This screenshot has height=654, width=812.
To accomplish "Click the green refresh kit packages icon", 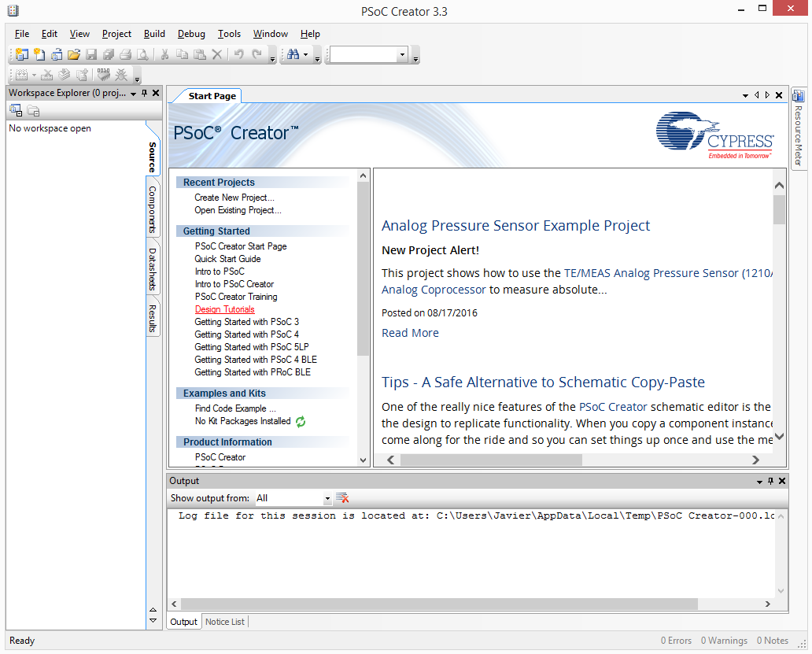I will 301,421.
